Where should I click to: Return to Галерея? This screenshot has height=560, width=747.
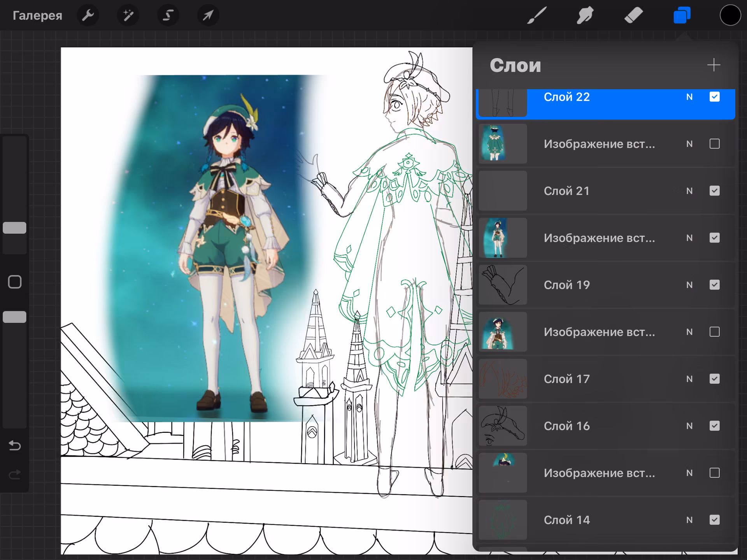tap(37, 16)
